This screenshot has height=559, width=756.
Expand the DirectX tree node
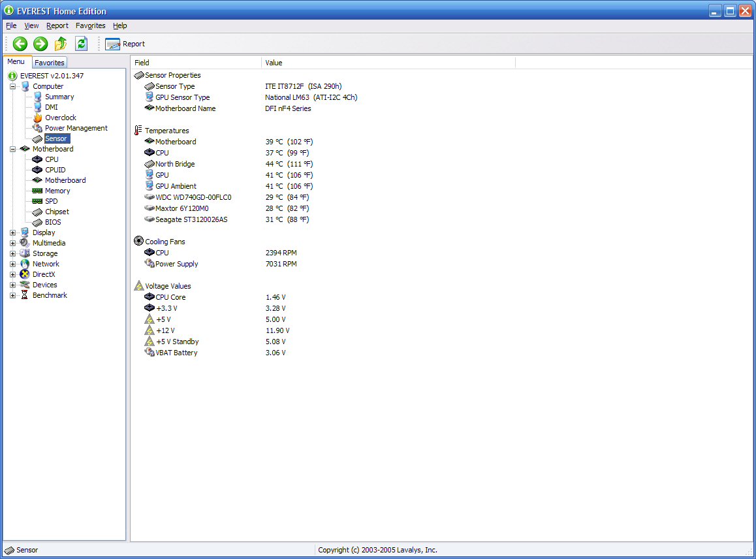[x=13, y=274]
